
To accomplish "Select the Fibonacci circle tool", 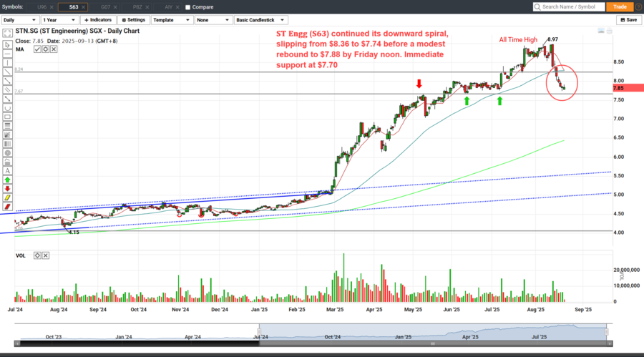I will click(x=7, y=153).
